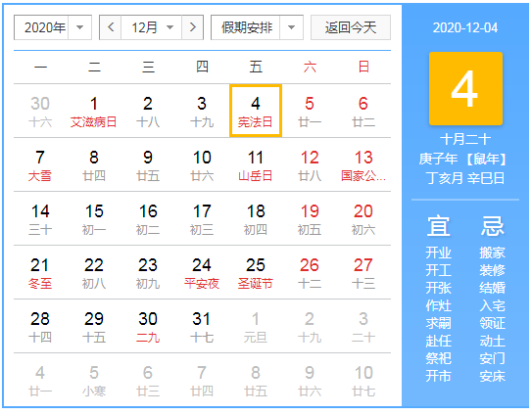Go to next month with right arrow

(x=192, y=27)
